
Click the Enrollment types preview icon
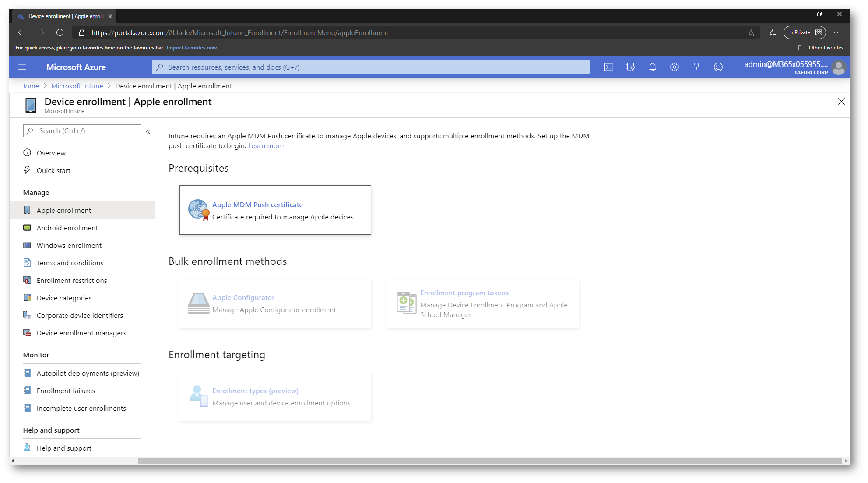pos(199,396)
